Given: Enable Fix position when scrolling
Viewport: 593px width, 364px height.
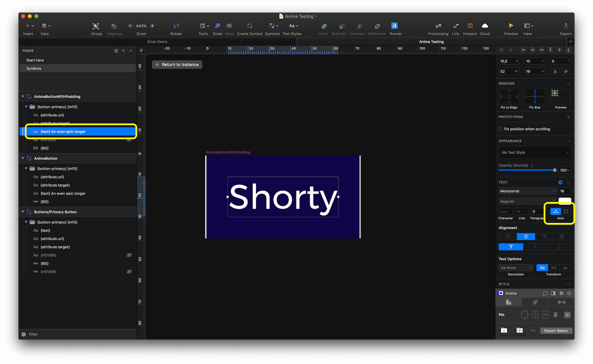Looking at the screenshot, I should pos(501,129).
